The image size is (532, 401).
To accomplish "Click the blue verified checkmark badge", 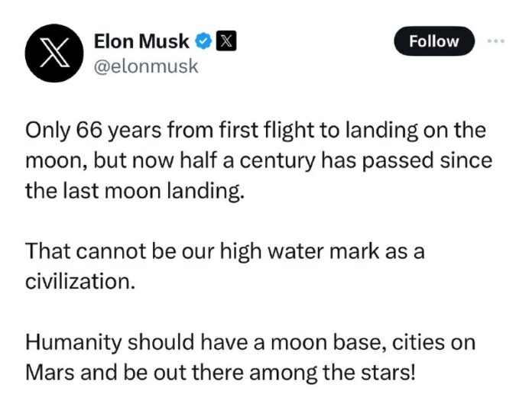I will click(x=204, y=41).
